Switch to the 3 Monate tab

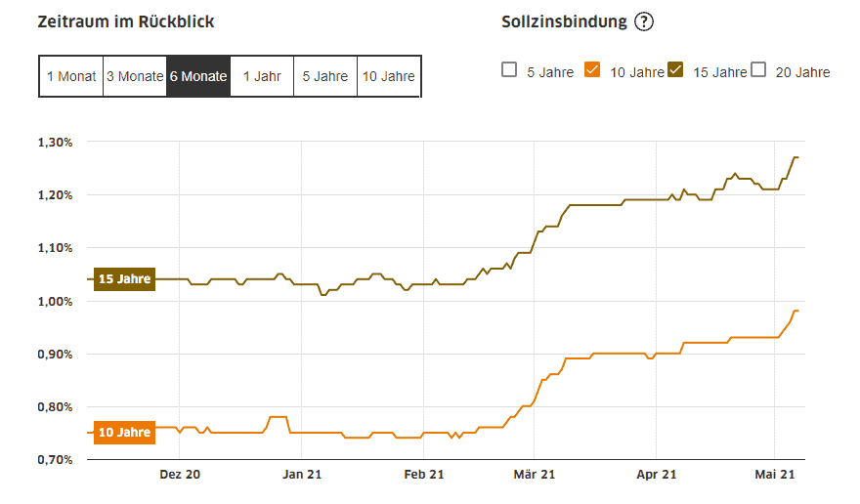135,76
